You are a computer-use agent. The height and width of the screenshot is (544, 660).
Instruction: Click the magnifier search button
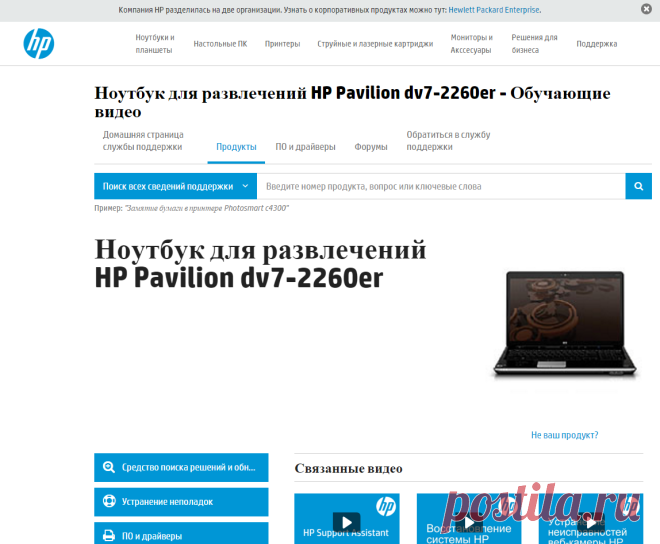639,186
